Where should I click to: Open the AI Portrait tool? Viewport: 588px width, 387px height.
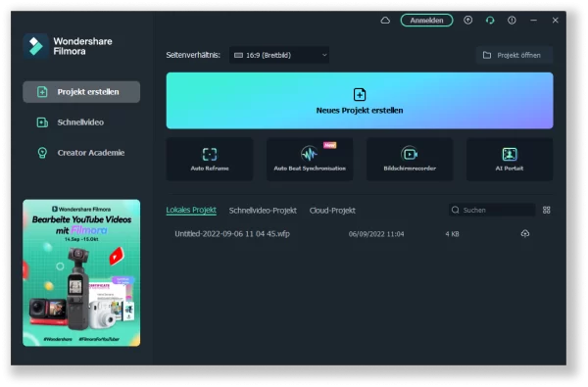coord(510,160)
